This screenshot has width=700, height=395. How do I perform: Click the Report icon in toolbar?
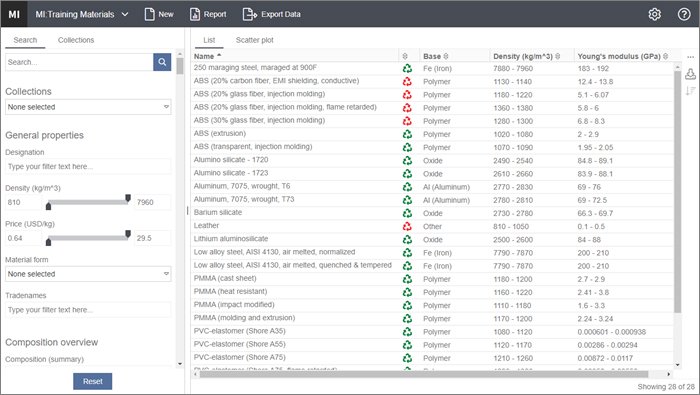tap(195, 14)
